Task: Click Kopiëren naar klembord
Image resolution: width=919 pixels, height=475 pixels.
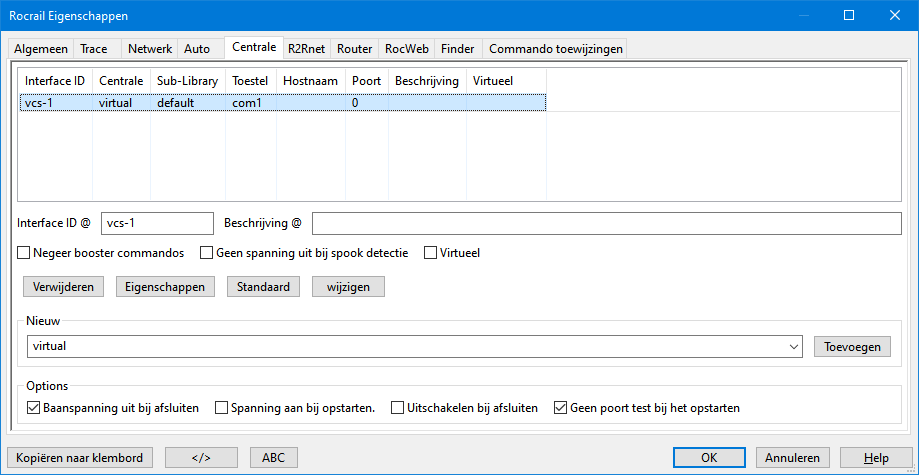Action: (80, 458)
